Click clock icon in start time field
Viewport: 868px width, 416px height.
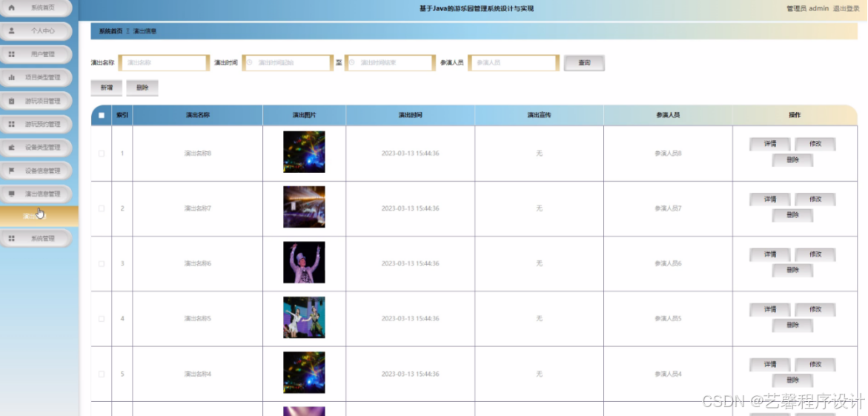click(x=250, y=62)
